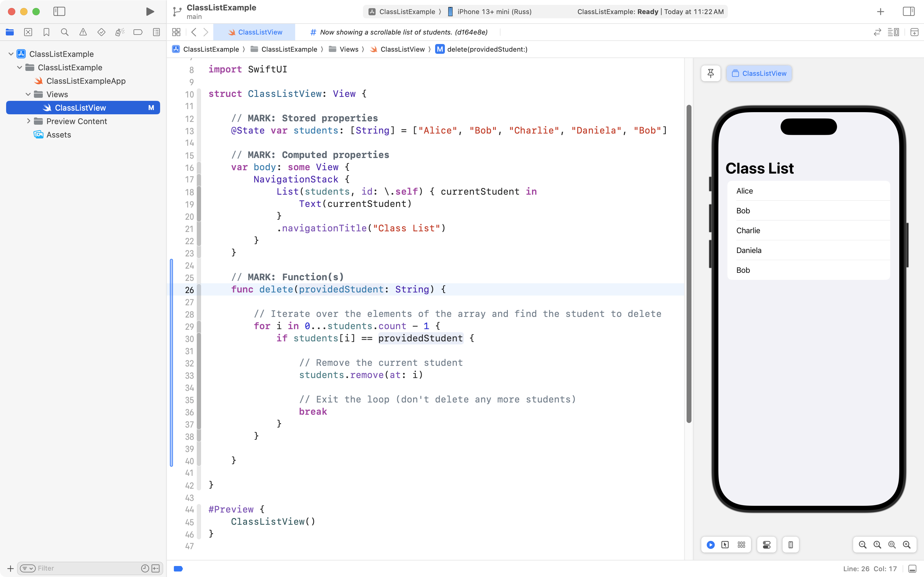Click Variants grid icon in preview
The image size is (924, 577).
741,545
